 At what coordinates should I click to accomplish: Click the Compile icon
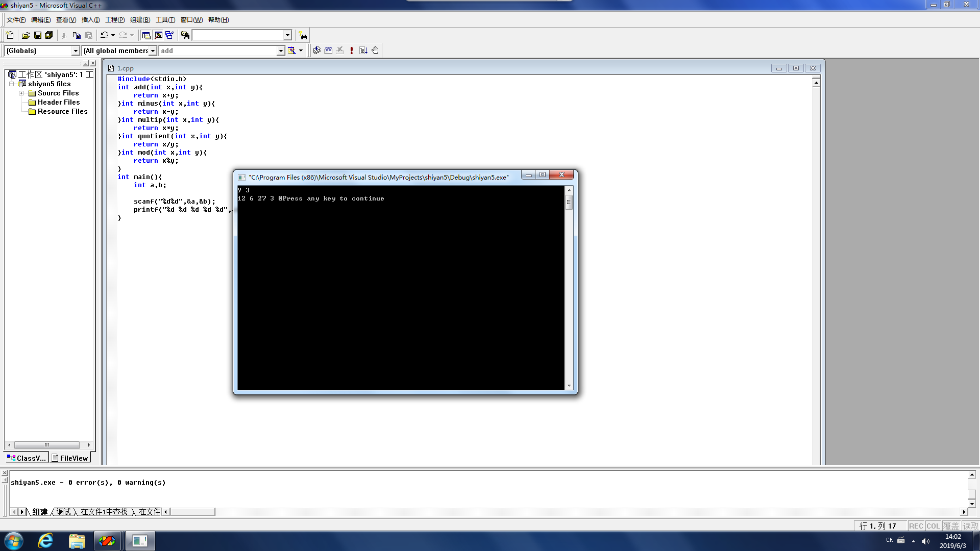[x=316, y=51]
